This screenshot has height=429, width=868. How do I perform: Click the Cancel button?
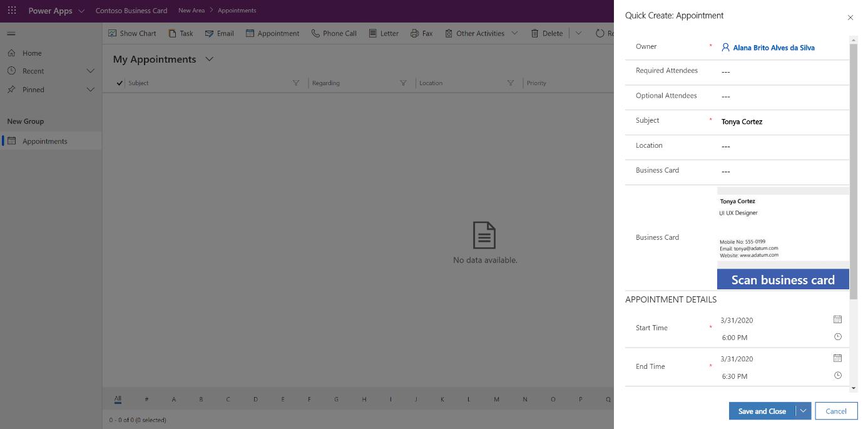836,411
